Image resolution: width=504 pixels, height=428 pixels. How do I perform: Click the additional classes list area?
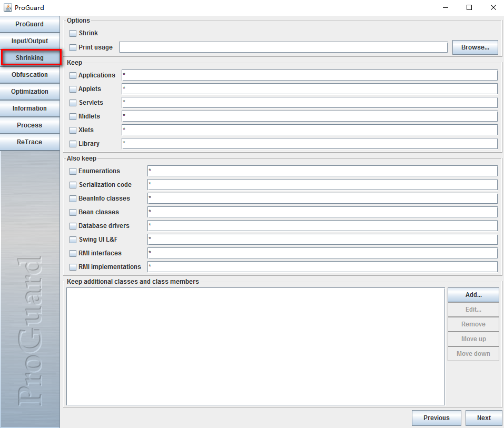click(255, 346)
